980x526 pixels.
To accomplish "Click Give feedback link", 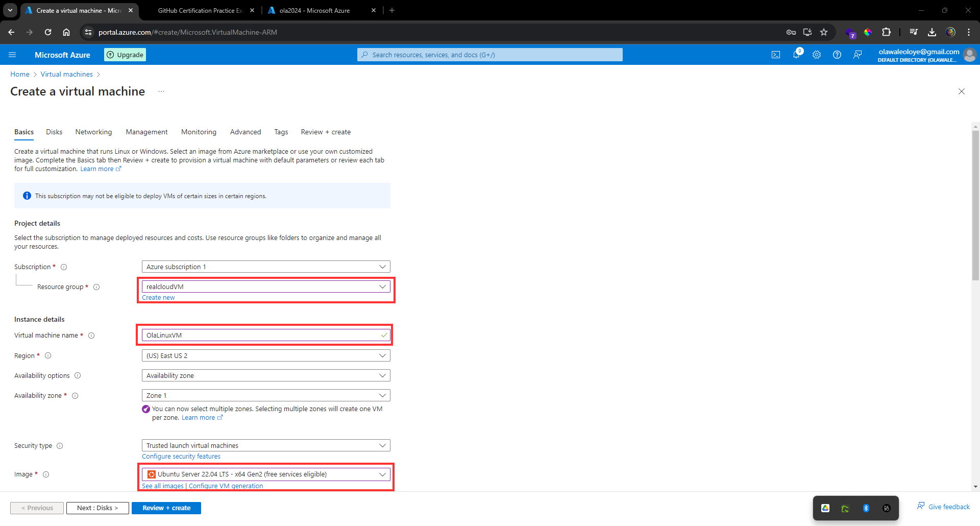I will click(x=944, y=507).
